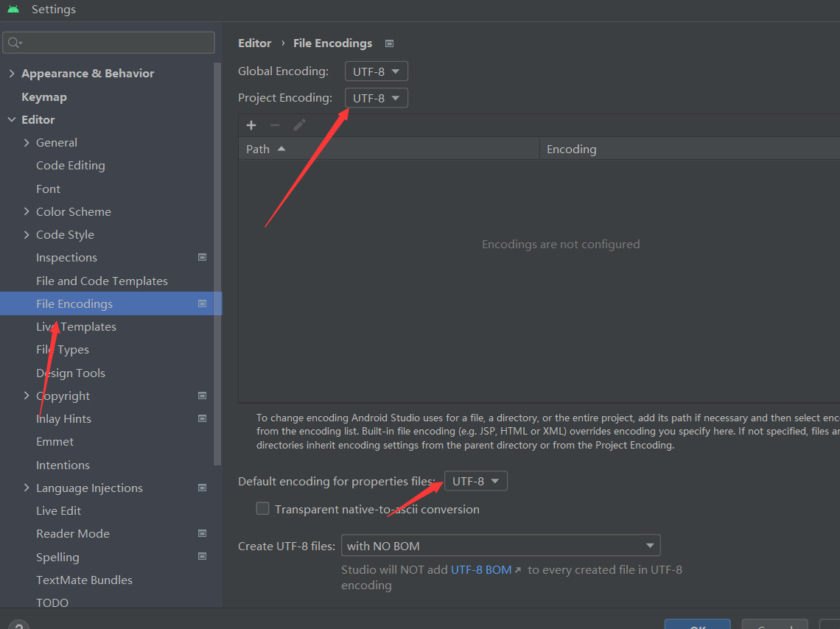Open the Project Encoding dropdown

point(376,98)
